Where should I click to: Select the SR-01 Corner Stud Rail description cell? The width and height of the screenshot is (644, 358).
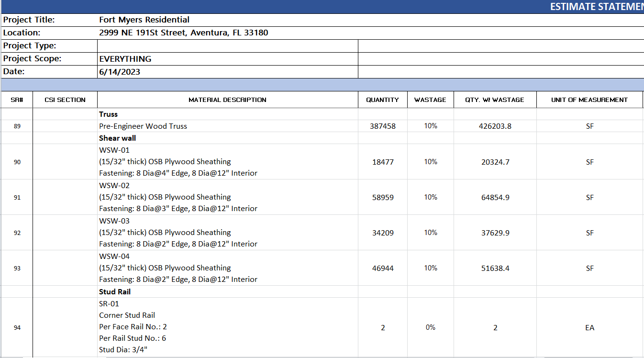point(228,327)
